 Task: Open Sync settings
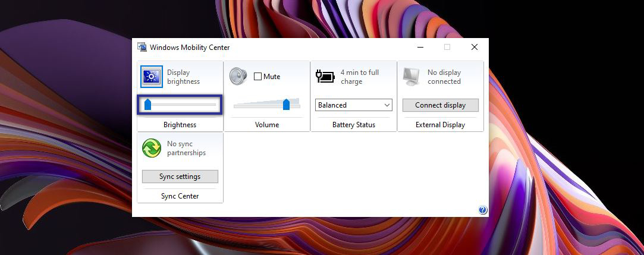coord(180,177)
